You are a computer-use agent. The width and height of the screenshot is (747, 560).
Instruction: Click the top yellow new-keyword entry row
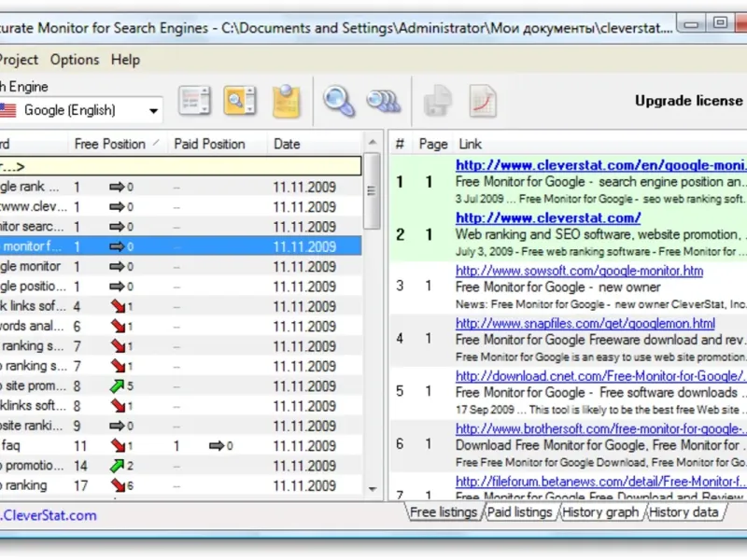pos(181,166)
